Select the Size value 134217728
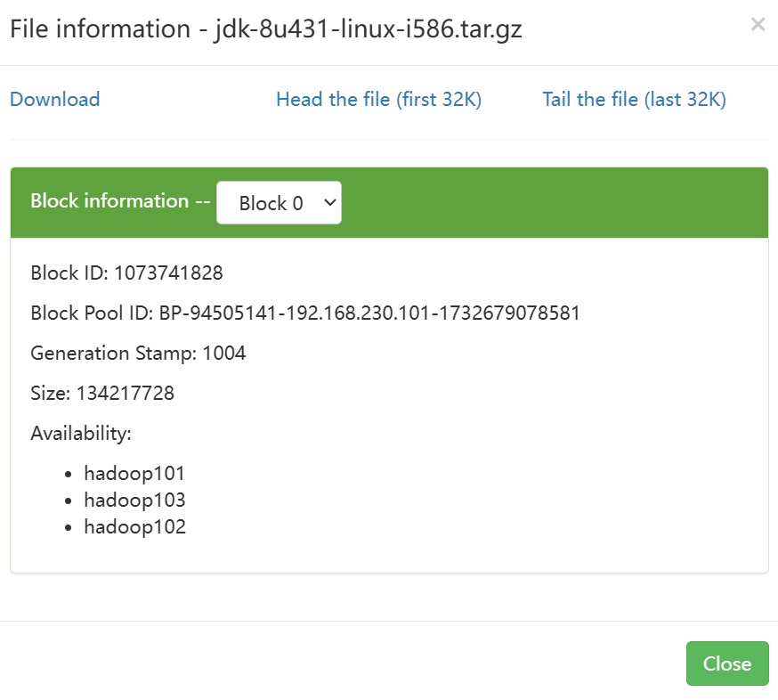Viewport: 778px width, 700px height. (x=126, y=394)
